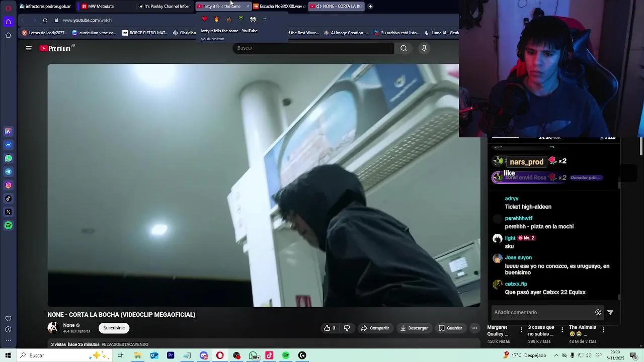Open emoji picker in comment box
This screenshot has height=362, width=644.
coord(598,312)
